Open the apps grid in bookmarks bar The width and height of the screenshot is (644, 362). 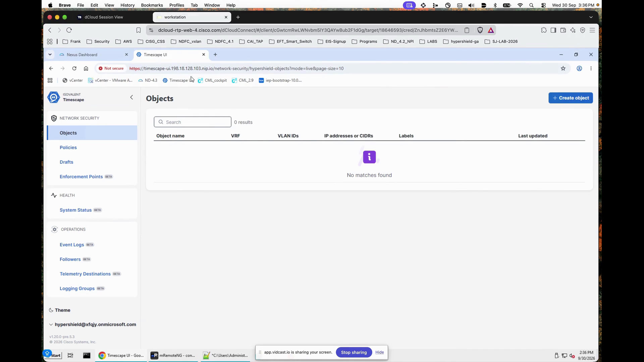50,80
